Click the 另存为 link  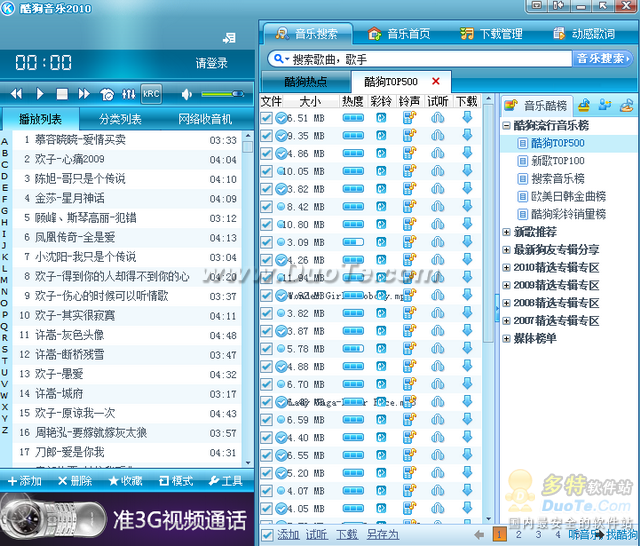point(382,535)
